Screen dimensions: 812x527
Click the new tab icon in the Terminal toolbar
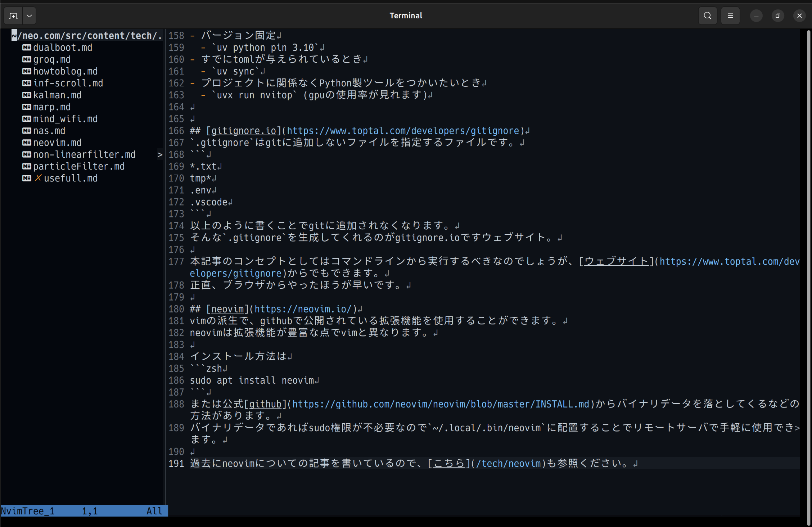[13, 15]
